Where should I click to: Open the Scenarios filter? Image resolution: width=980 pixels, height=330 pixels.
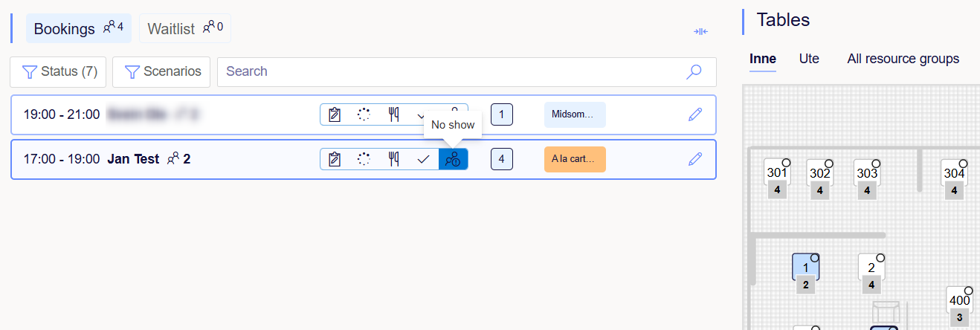pyautogui.click(x=161, y=72)
